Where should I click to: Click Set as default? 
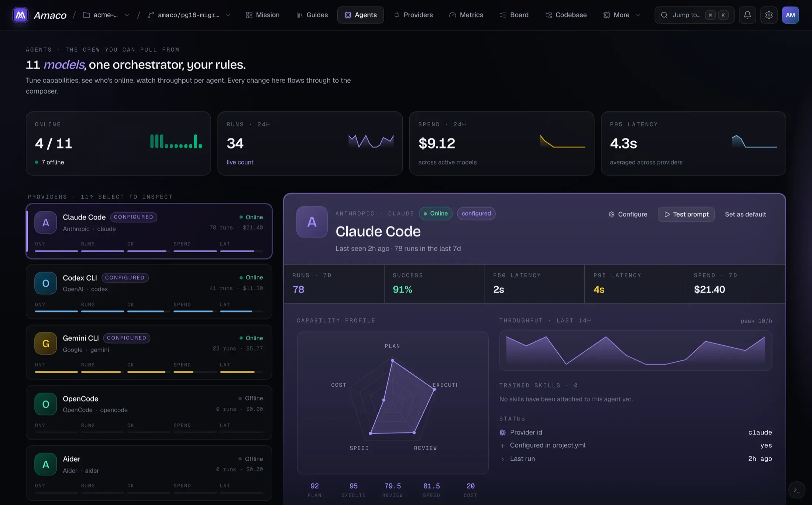coord(746,214)
